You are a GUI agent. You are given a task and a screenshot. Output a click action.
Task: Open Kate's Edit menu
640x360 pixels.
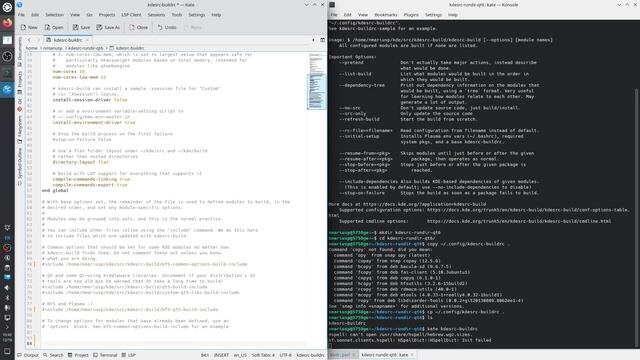35,15
